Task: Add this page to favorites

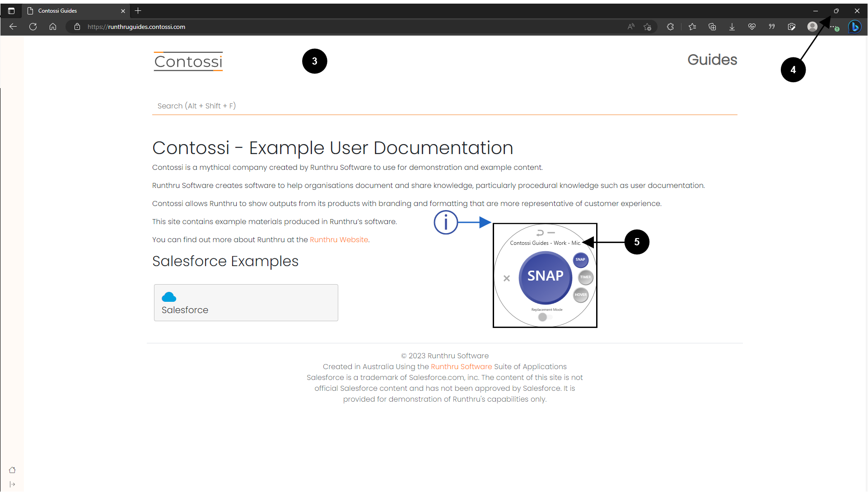Action: pos(648,27)
